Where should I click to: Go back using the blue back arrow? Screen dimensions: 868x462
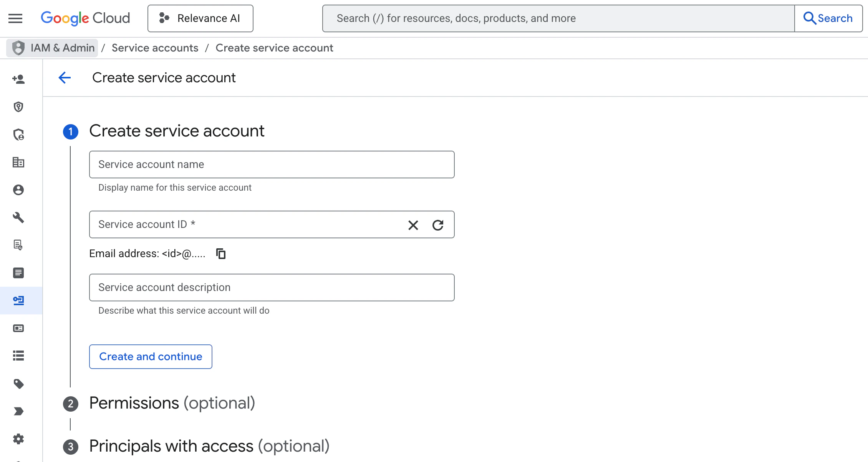pyautogui.click(x=65, y=78)
